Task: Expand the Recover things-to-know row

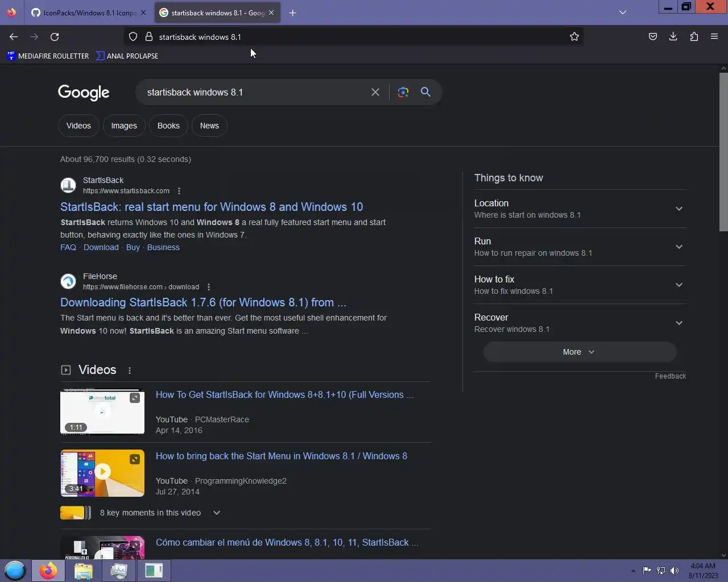Action: click(580, 323)
